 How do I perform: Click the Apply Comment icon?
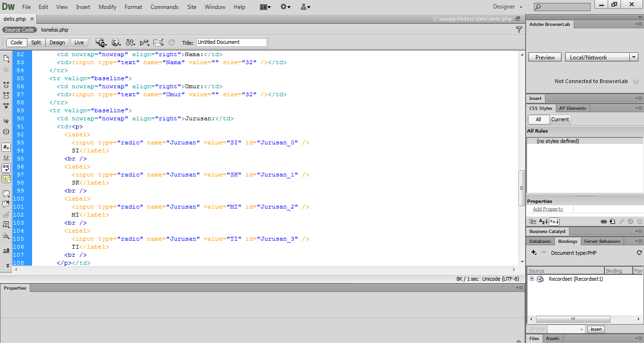point(6,193)
